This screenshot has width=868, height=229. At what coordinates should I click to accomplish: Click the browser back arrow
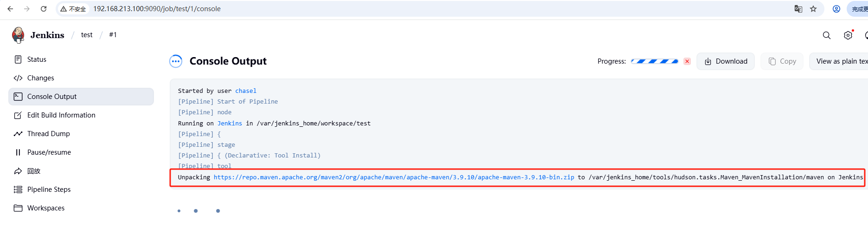click(x=10, y=9)
